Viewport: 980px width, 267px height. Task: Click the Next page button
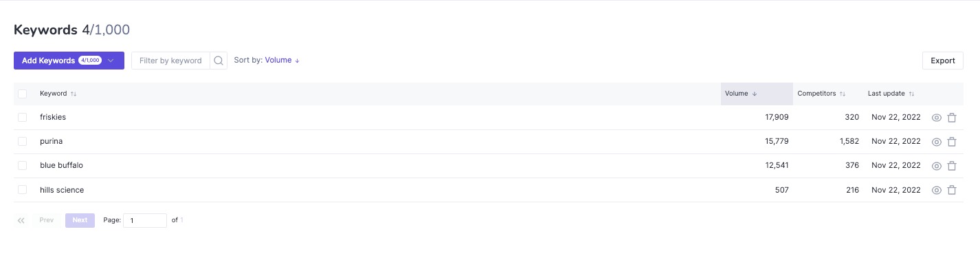80,220
